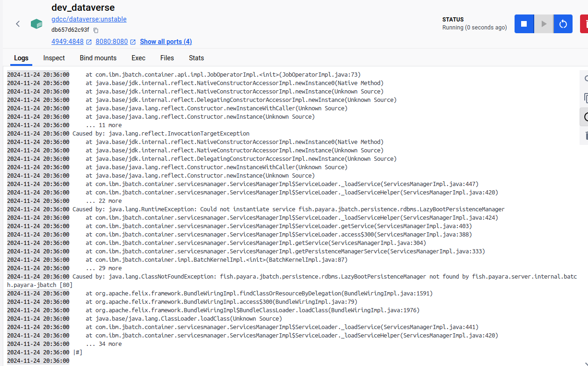Open the gdcc/dataverse:unstable image link
This screenshot has width=588, height=366.
89,19
